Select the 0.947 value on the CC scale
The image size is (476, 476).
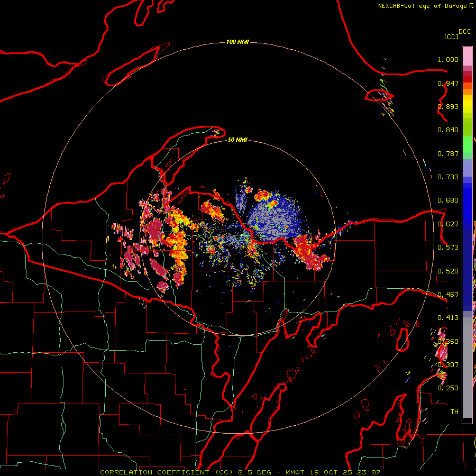[448, 83]
